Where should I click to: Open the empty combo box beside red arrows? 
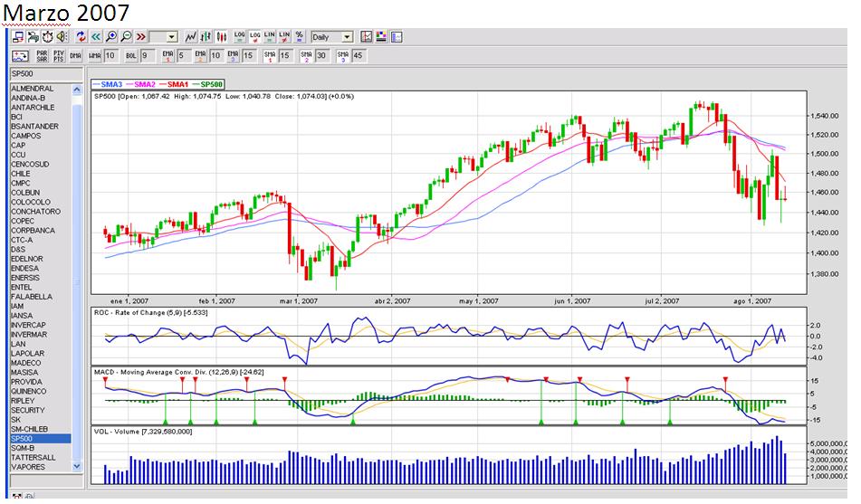coord(163,37)
